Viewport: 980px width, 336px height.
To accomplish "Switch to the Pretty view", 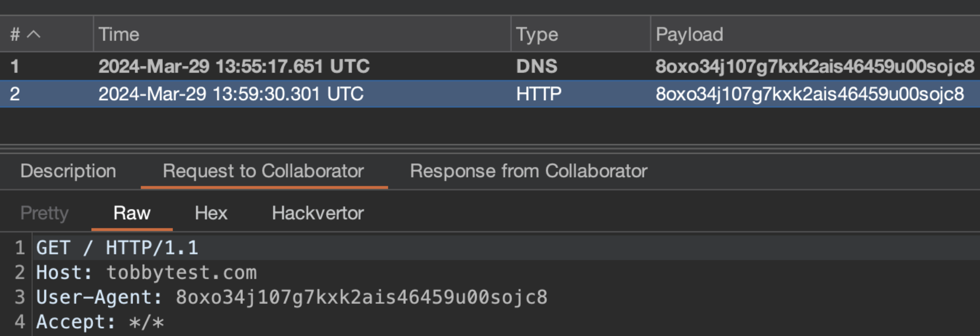I will click(x=45, y=213).
